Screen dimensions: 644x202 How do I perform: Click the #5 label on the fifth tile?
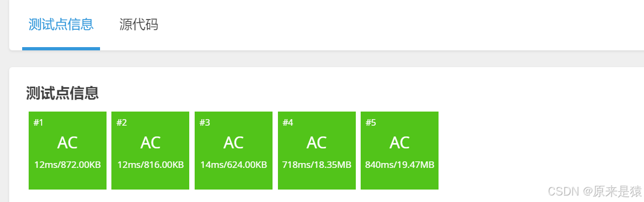click(370, 122)
